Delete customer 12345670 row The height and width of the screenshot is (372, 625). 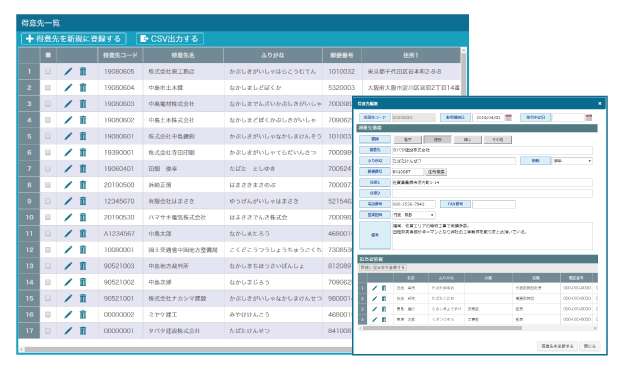coord(83,201)
